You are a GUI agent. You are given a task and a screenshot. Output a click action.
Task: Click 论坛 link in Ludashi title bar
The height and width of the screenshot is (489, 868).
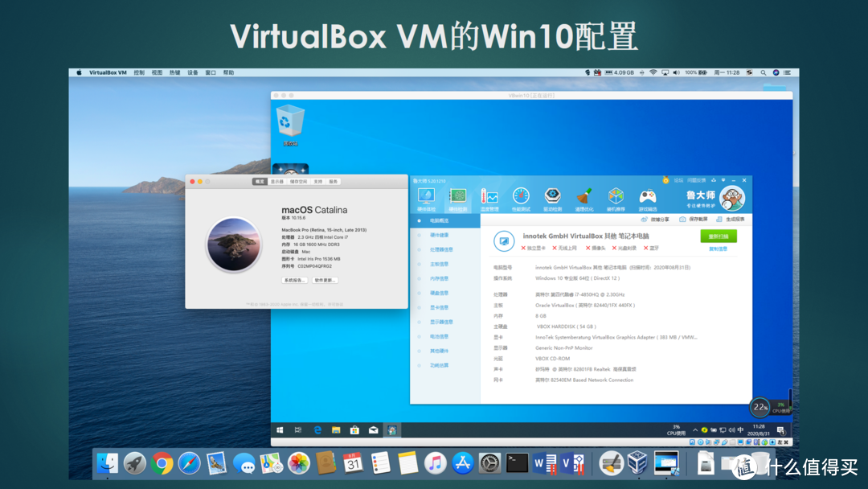coord(678,180)
